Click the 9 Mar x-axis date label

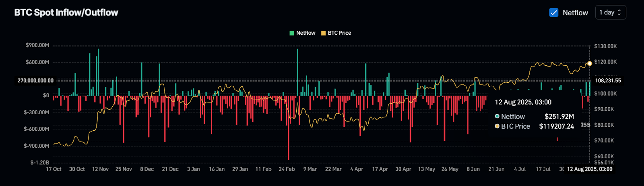pos(310,169)
